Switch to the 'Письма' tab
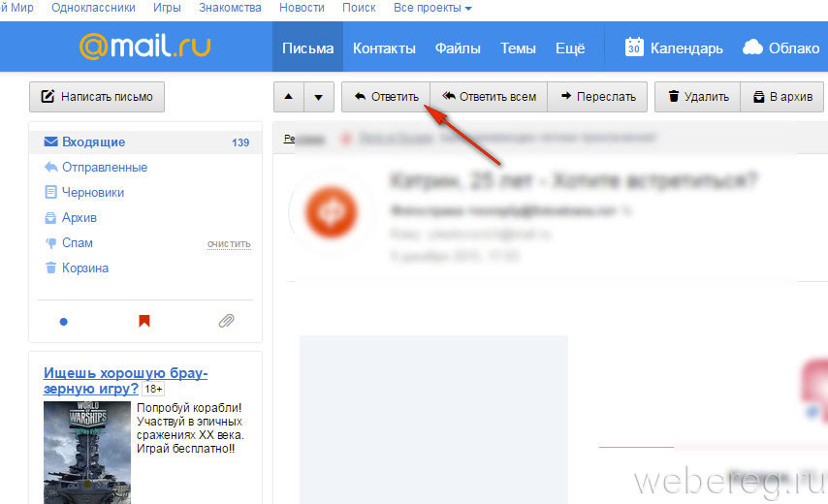This screenshot has height=504, width=828. tap(307, 47)
